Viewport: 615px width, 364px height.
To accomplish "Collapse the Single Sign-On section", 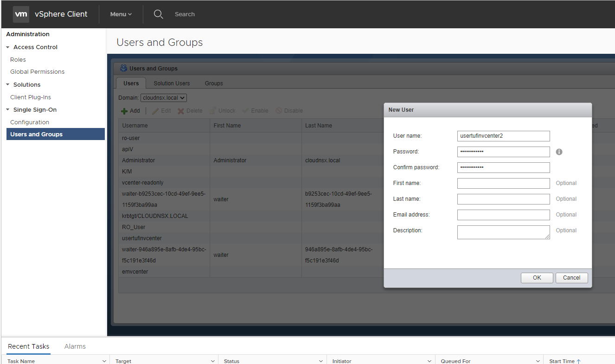I will coord(8,110).
